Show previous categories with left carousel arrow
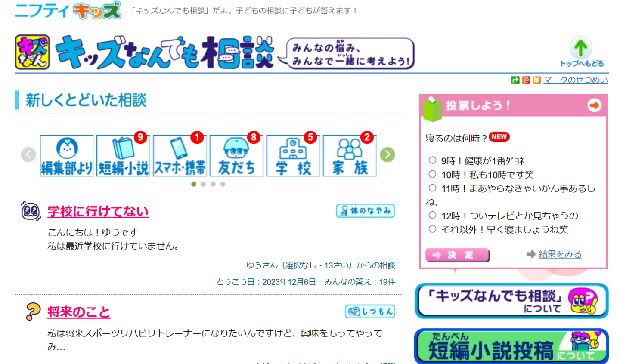Screen dimensions: 620x364 (x=28, y=155)
